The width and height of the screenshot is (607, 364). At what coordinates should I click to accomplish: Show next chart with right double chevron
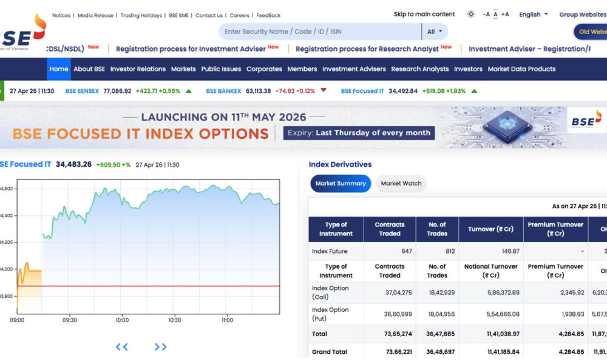[x=160, y=347]
